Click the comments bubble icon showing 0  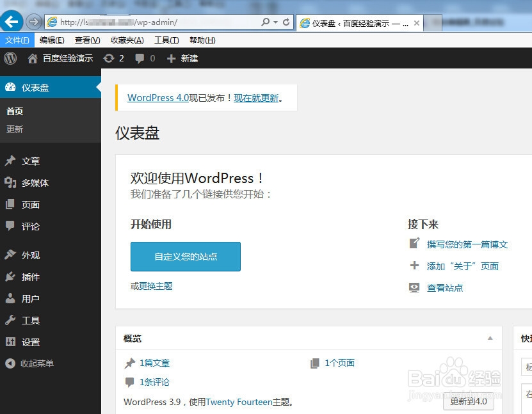(140, 58)
